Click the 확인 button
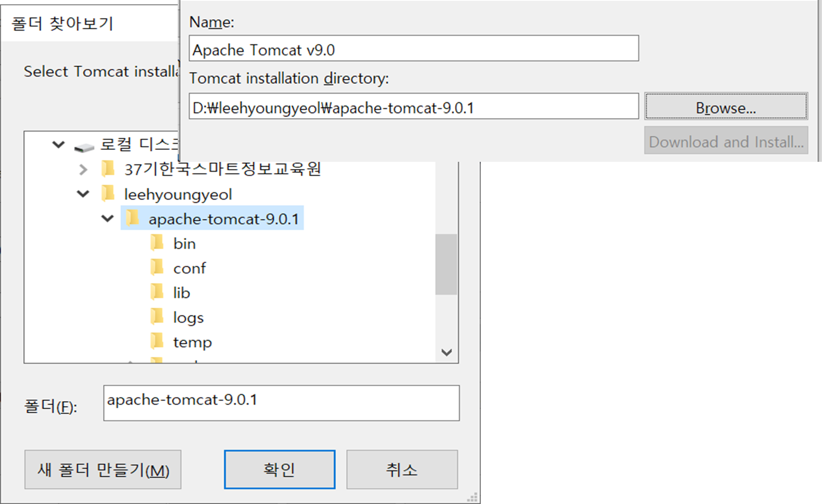Image resolution: width=822 pixels, height=504 pixels. 279,470
